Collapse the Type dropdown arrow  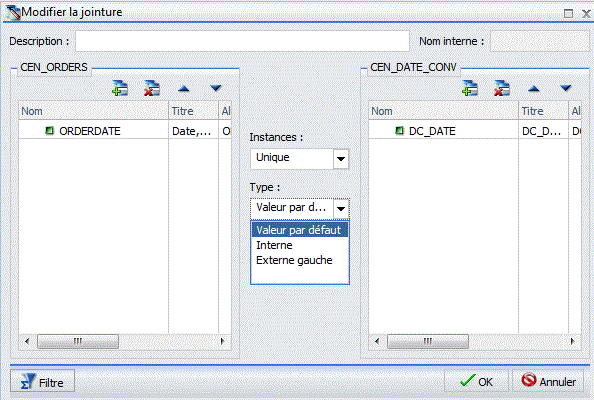click(x=341, y=208)
